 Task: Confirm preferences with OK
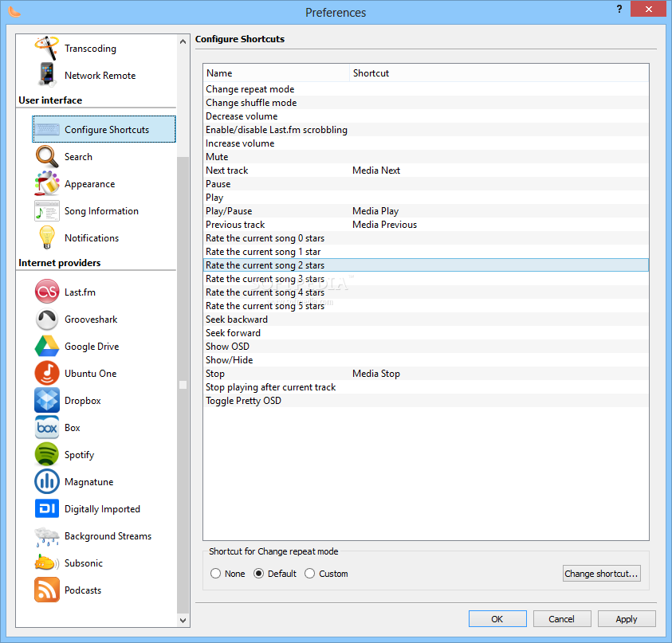[x=497, y=619]
